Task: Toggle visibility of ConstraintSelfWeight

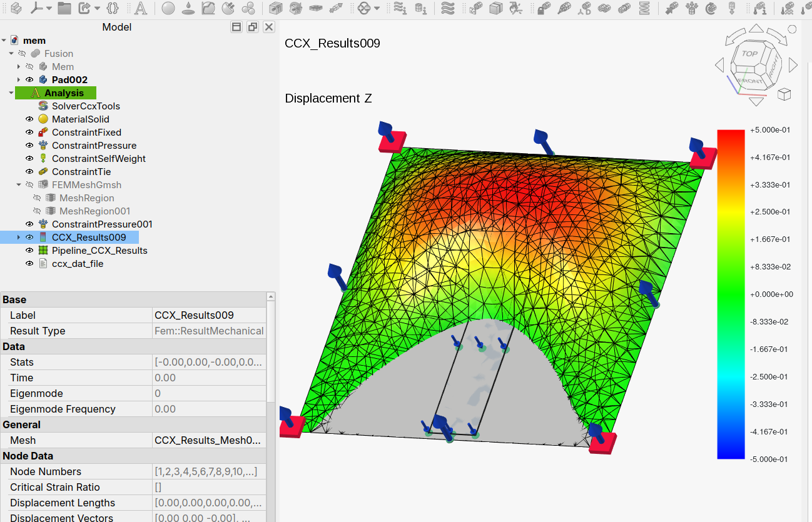Action: [x=29, y=159]
